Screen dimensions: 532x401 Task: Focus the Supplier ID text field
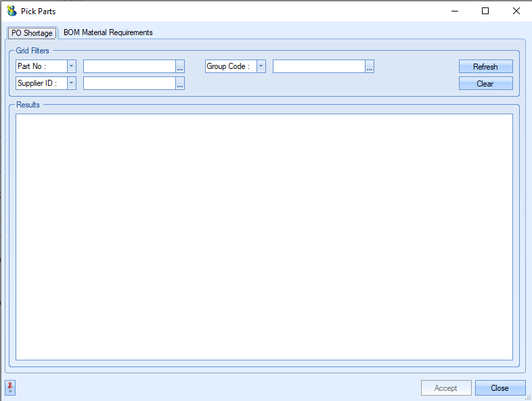pyautogui.click(x=129, y=83)
